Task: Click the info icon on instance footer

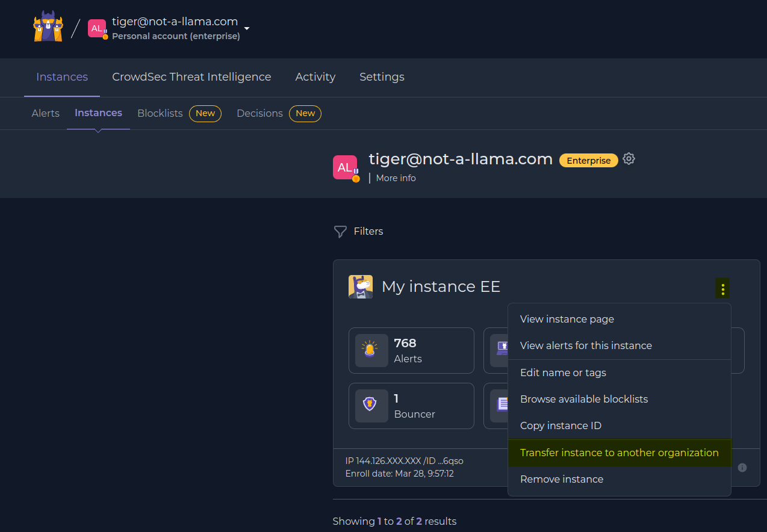Action: click(742, 468)
